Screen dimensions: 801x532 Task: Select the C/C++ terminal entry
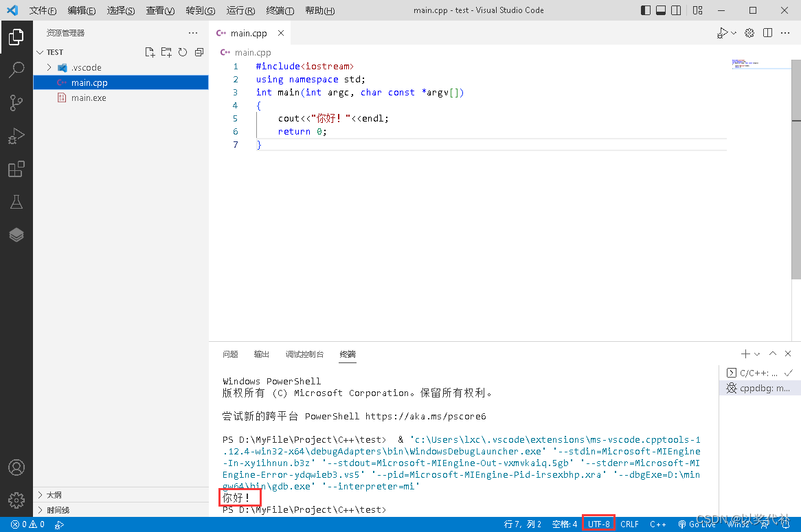tap(760, 373)
